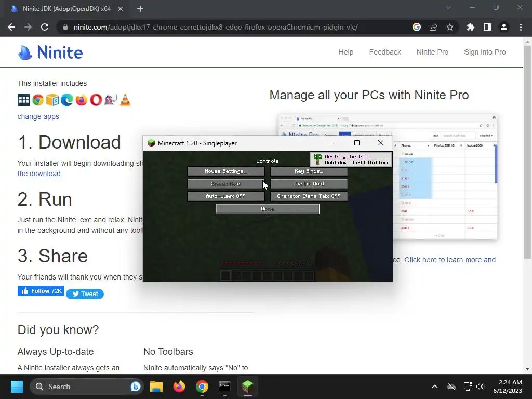Open Windows Start menu
The width and height of the screenshot is (532, 399).
coord(17,387)
